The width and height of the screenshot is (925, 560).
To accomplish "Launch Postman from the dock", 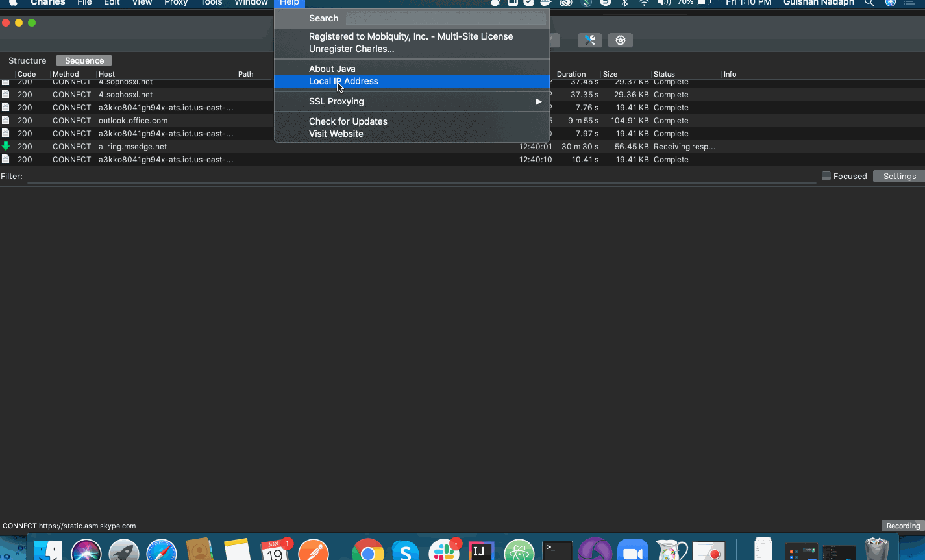I will click(314, 550).
